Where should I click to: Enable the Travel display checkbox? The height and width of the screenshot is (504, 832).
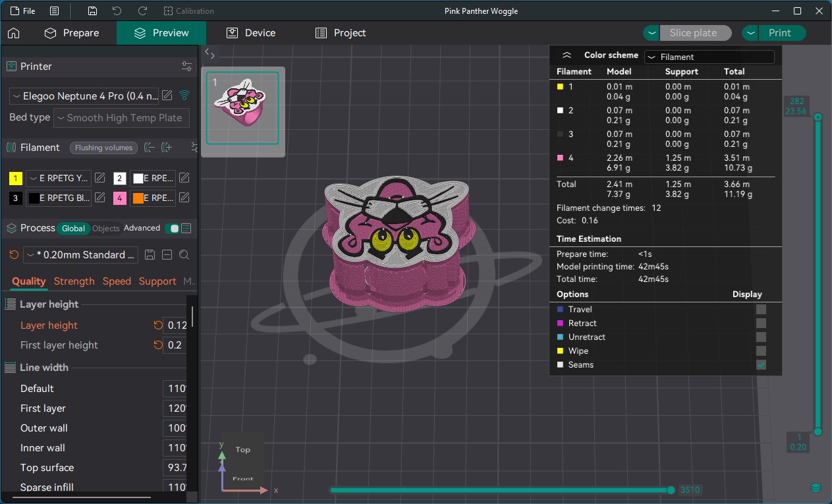(761, 309)
